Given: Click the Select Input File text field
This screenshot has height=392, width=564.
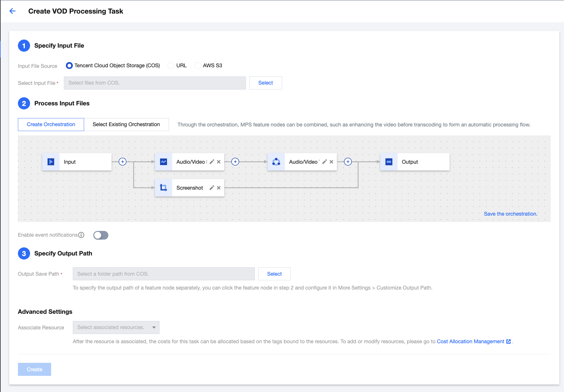Looking at the screenshot, I should [x=155, y=83].
